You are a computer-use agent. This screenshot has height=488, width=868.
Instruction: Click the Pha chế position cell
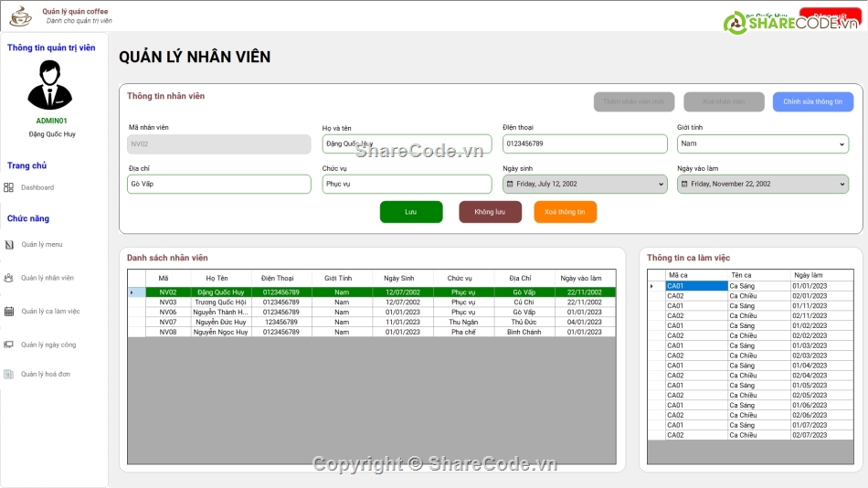pyautogui.click(x=463, y=333)
